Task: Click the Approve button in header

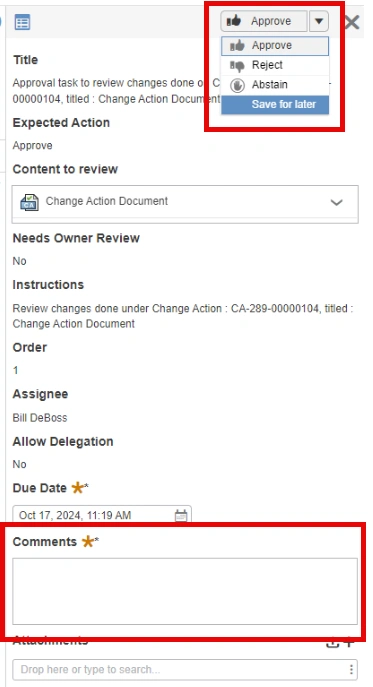Action: coord(263,21)
